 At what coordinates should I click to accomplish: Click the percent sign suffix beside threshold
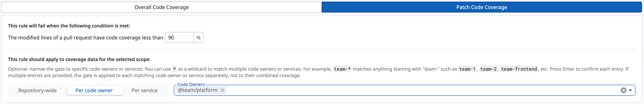click(x=199, y=38)
